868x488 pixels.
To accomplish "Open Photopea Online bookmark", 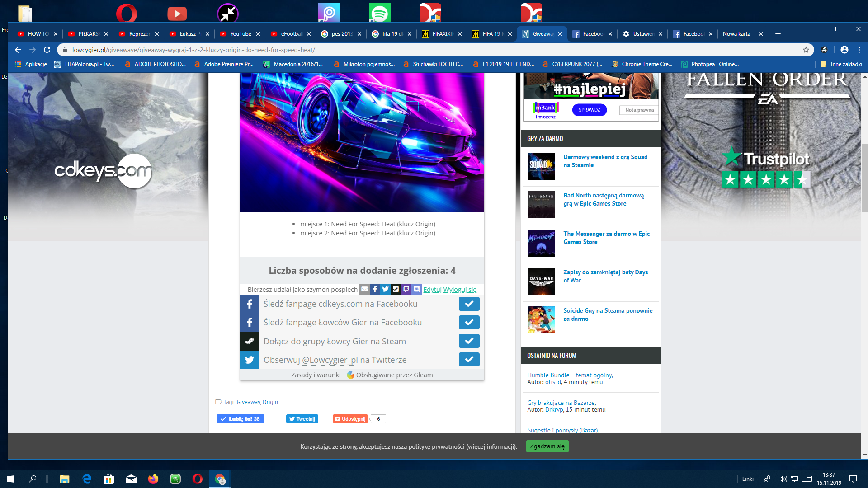I will pos(710,64).
